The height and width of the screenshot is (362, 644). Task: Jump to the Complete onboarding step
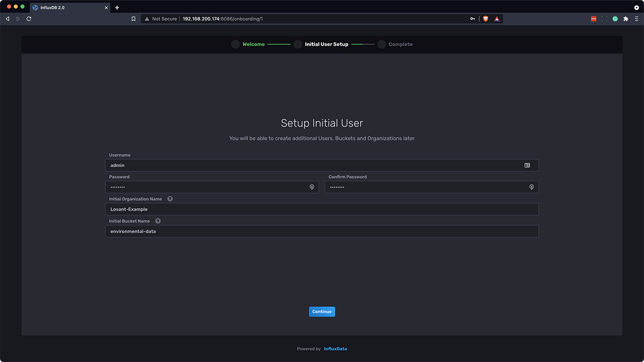coord(395,45)
